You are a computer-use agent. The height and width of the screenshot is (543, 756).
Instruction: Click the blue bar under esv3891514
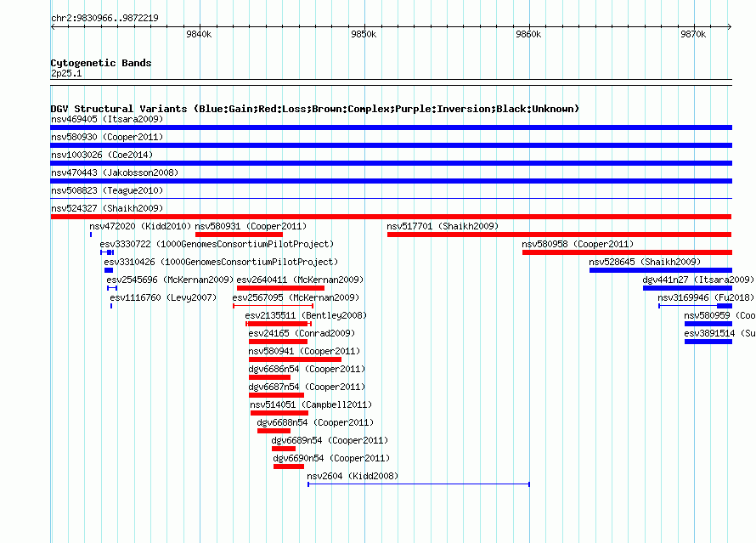708,342
